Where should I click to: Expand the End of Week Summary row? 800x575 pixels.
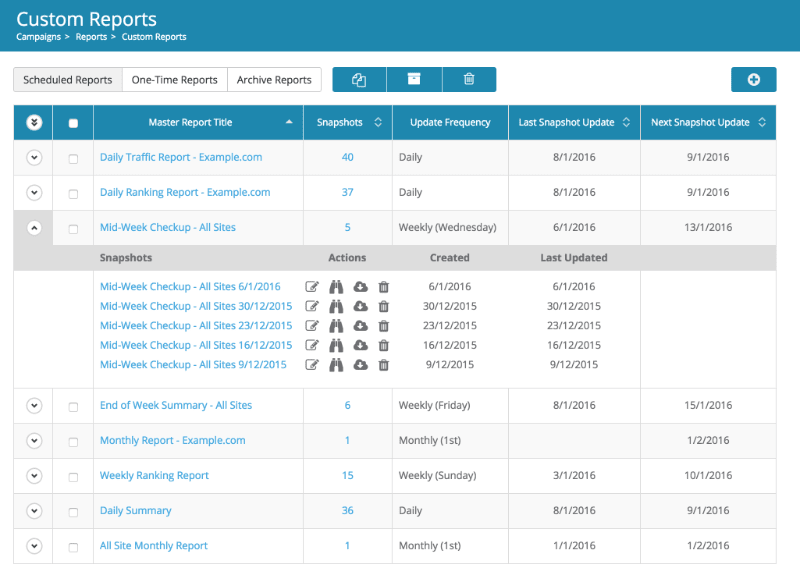pos(34,406)
